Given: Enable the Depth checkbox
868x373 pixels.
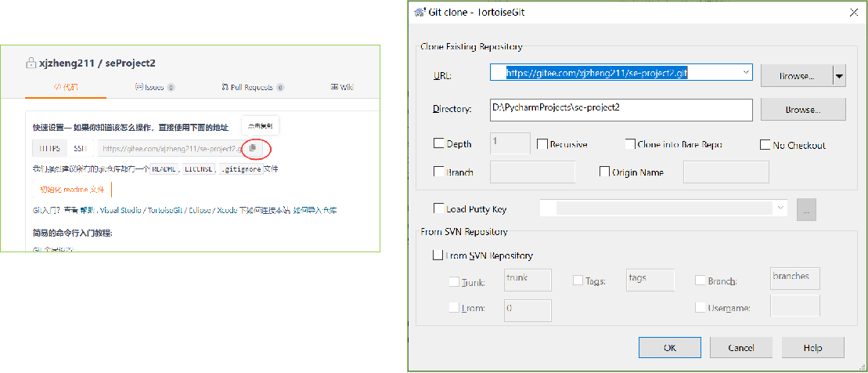Looking at the screenshot, I should click(x=438, y=144).
